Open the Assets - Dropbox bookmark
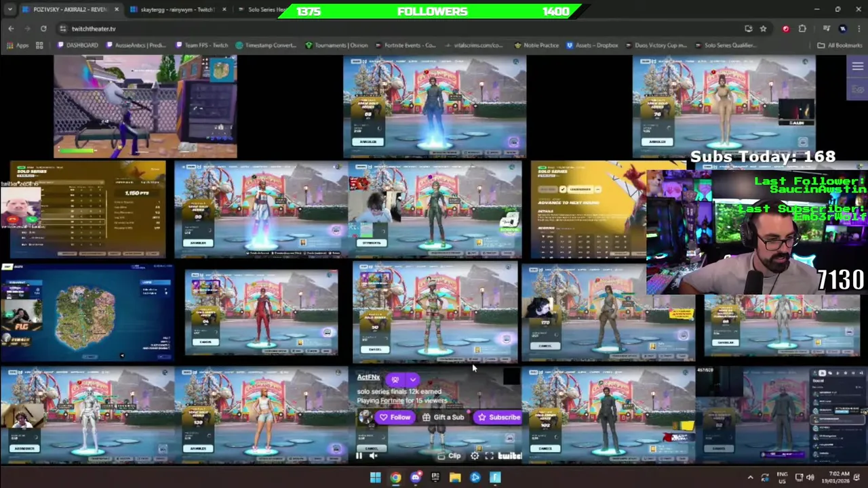 coord(592,45)
